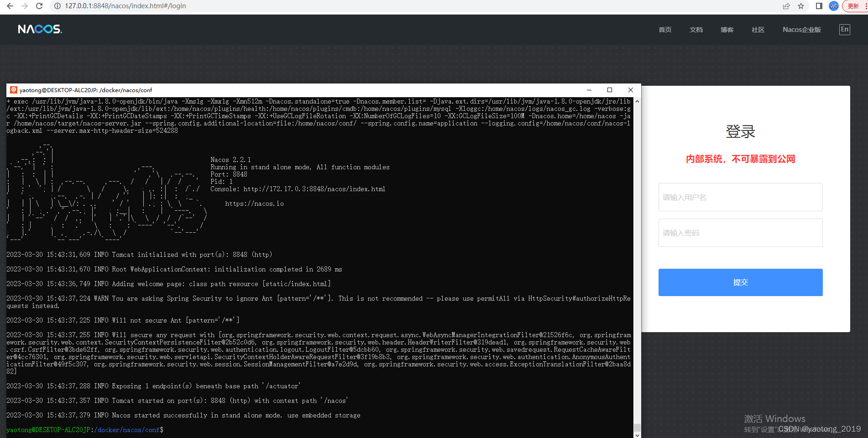Visit the 社区 link

pyautogui.click(x=758, y=29)
